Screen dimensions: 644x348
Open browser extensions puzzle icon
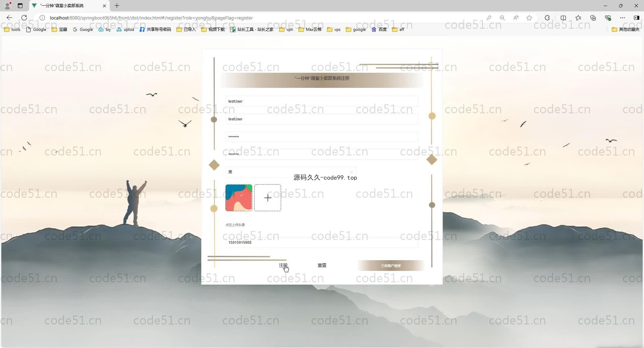[547, 18]
